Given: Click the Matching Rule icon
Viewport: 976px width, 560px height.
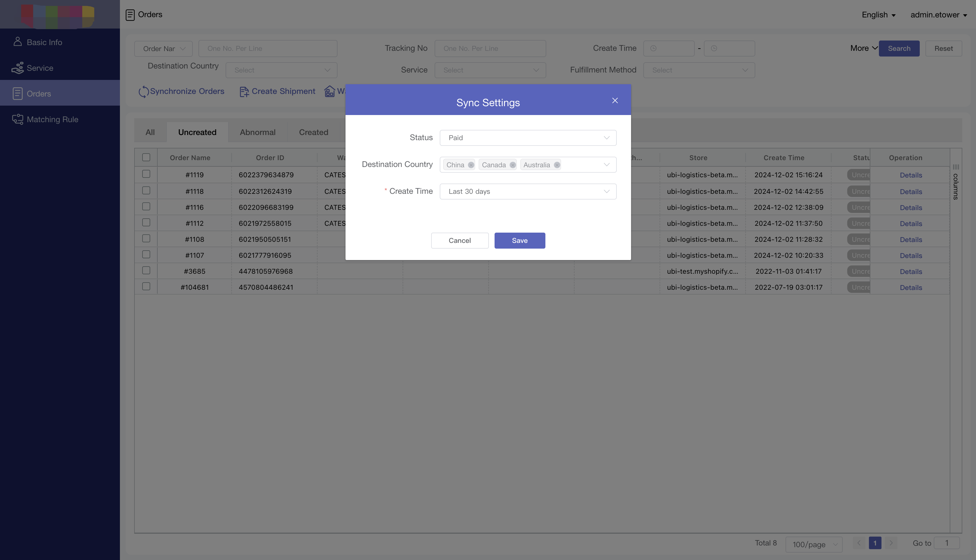Looking at the screenshot, I should pyautogui.click(x=17, y=119).
